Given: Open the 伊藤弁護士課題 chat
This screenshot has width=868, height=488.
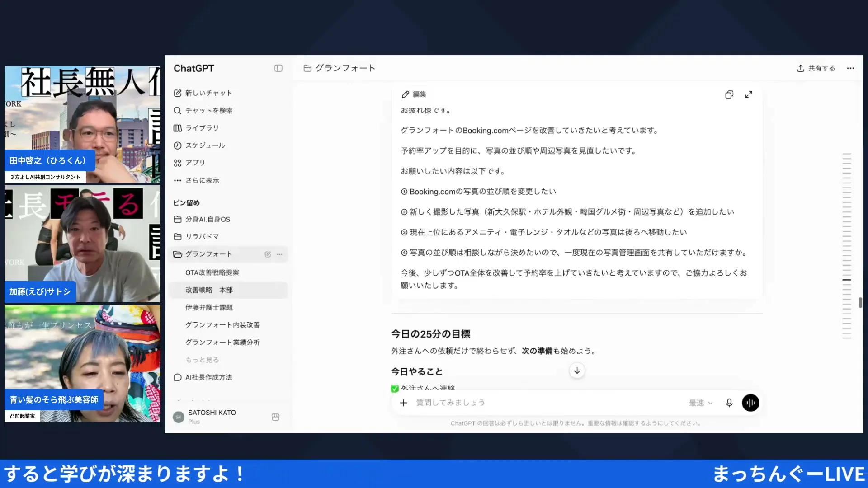Looking at the screenshot, I should coord(209,308).
